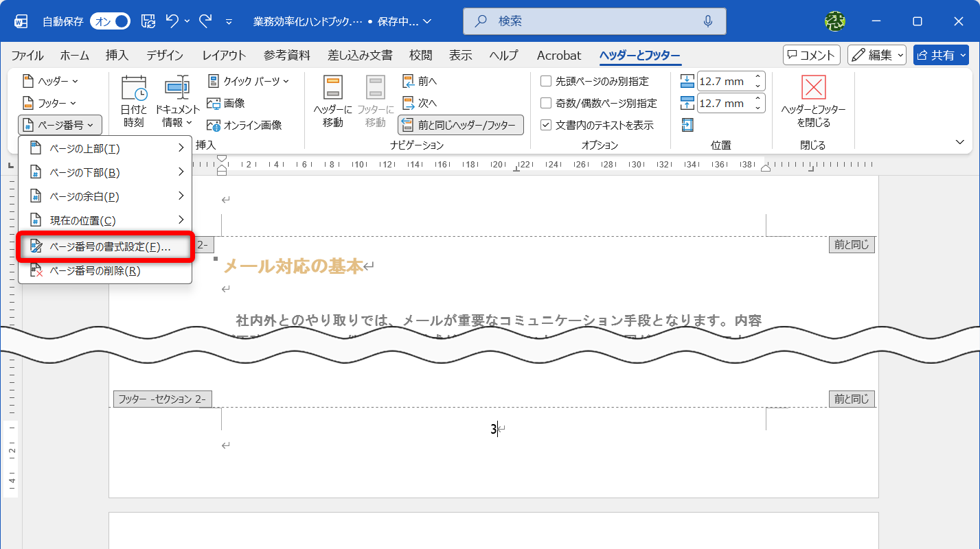This screenshot has height=549, width=980.
Task: Click ヘッダーに移動 button
Action: 333,102
